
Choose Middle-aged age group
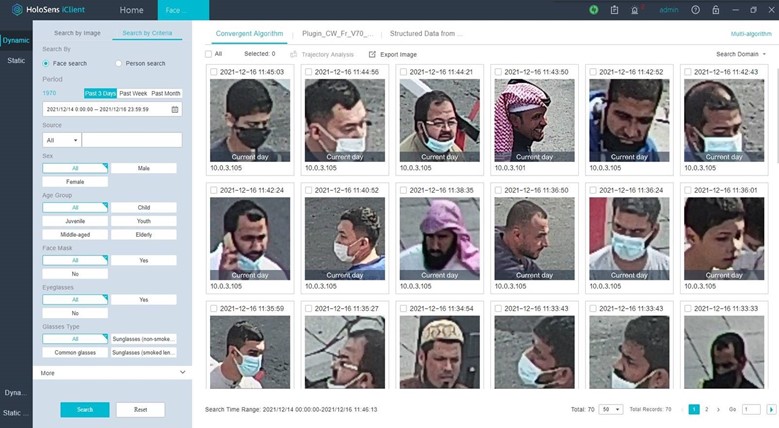[x=75, y=235]
